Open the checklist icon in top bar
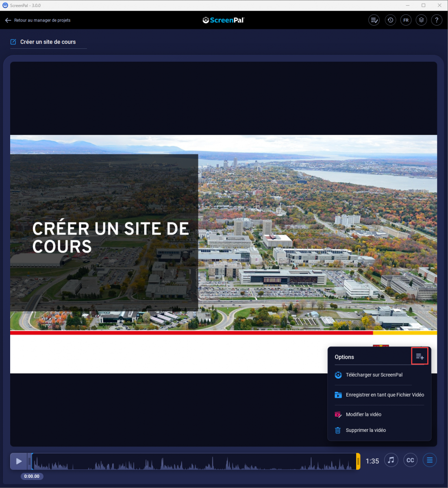Viewport: 448px width, 488px height. click(x=374, y=20)
